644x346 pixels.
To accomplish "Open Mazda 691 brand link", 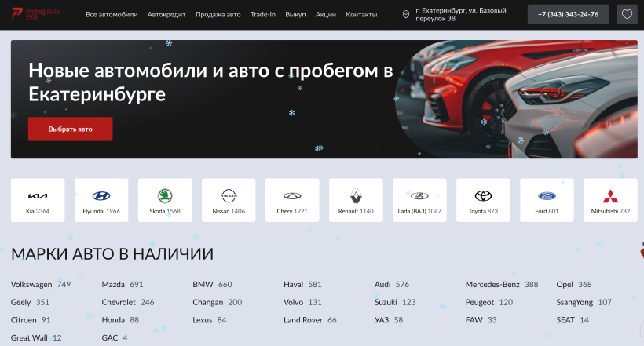I will click(x=123, y=285).
